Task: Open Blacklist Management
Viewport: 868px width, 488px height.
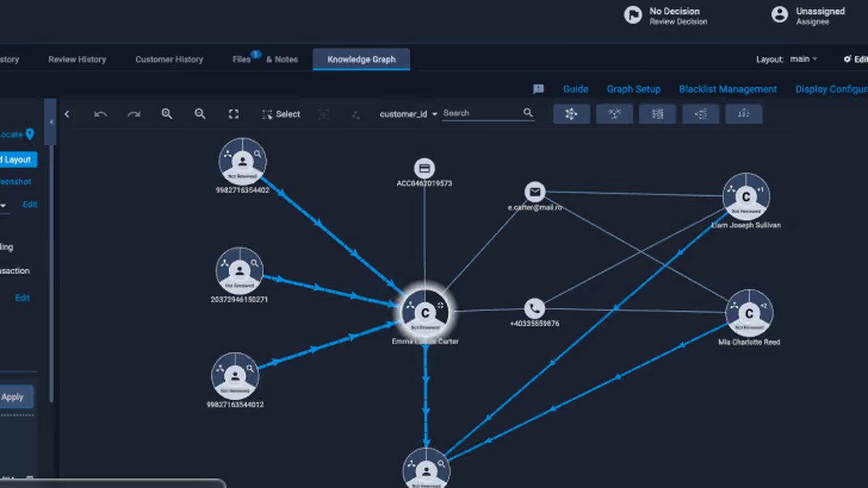Action: pos(728,90)
